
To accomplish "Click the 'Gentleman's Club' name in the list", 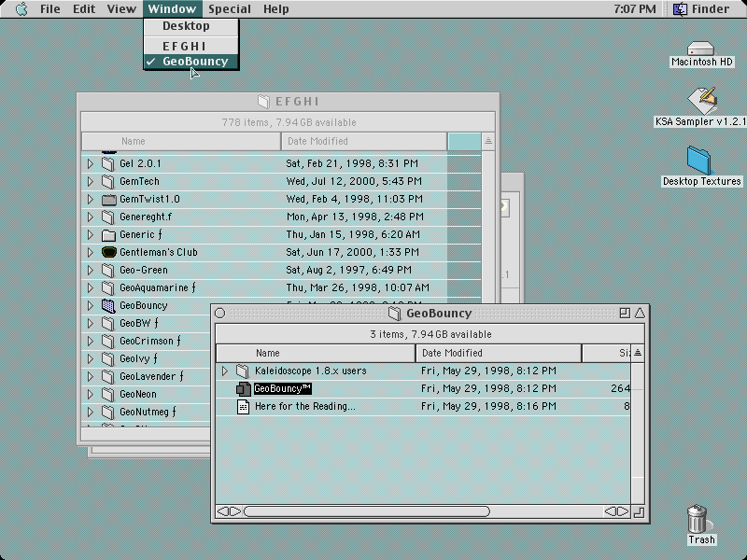I will coord(158,252).
